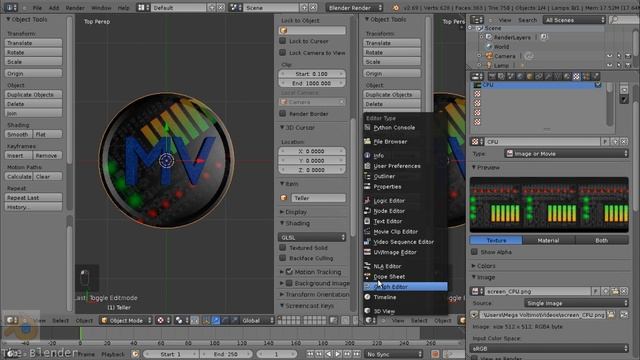Click the properties editor type icon
640x360 pixels.
[477, 76]
